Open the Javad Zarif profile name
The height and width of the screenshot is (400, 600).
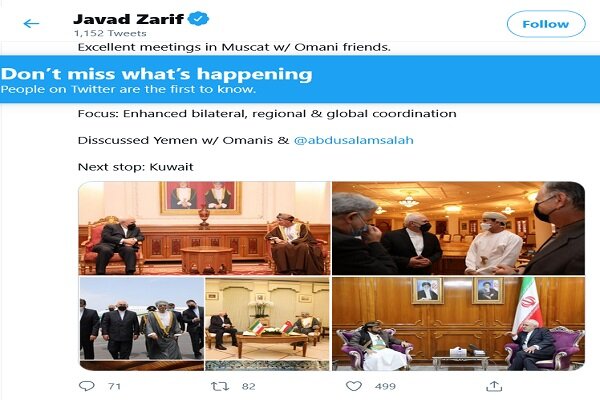128,19
